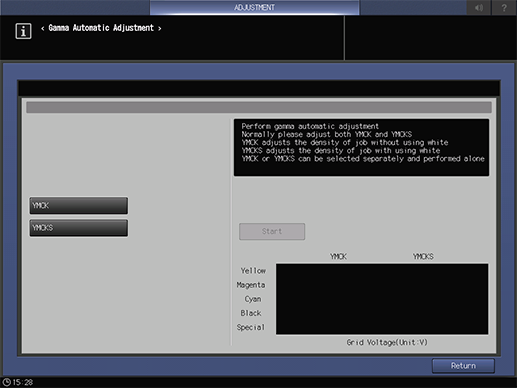Click the Grid Voltage(Unit:V) caption
This screenshot has width=517, height=388.
point(387,342)
